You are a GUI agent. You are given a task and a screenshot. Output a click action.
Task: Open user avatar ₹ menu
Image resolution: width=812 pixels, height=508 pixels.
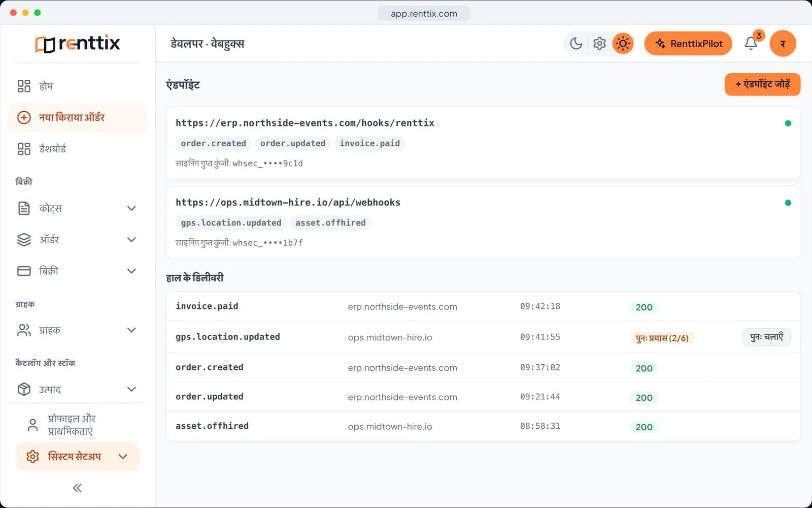[783, 44]
